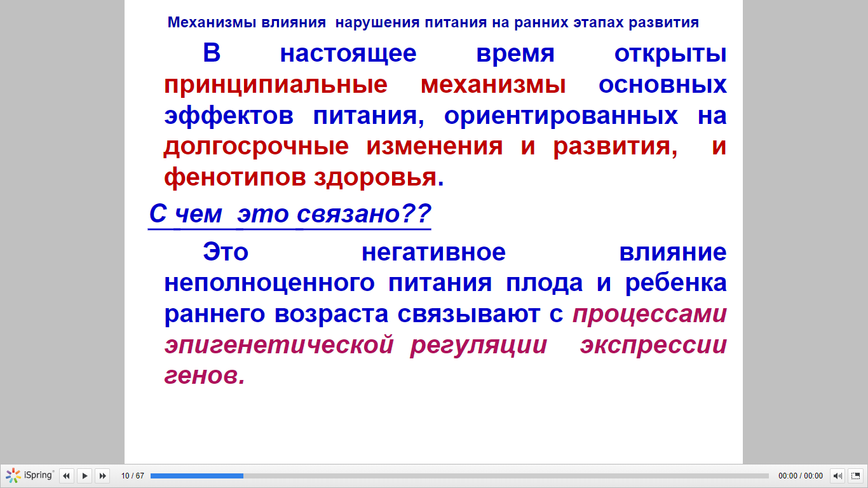Click the red phrase "фенотипов здоровья"

(x=301, y=178)
